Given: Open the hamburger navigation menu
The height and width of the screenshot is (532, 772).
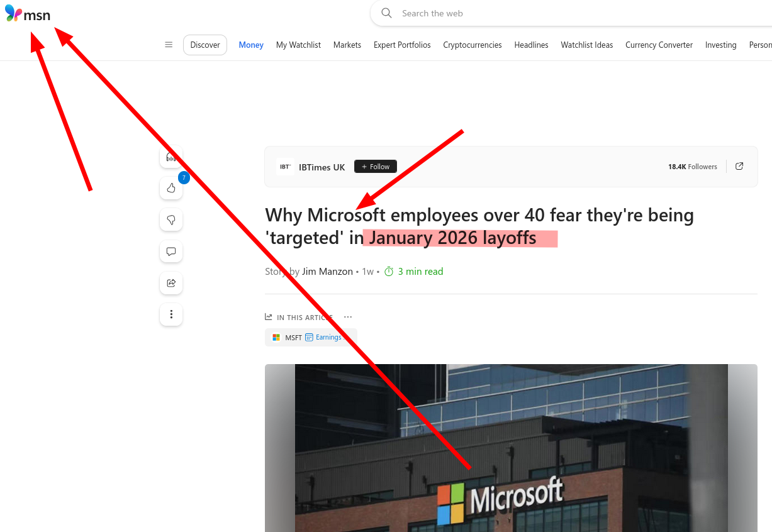Looking at the screenshot, I should tap(169, 45).
